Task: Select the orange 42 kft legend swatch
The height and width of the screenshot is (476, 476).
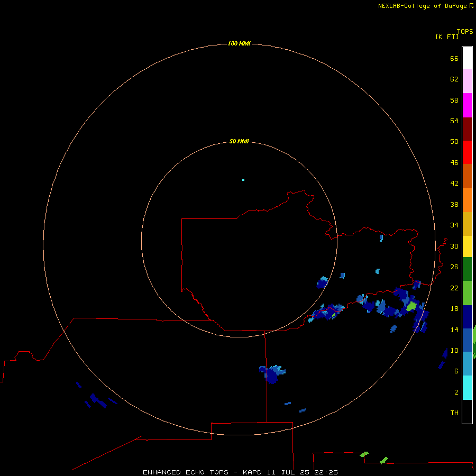Action: pos(467,200)
